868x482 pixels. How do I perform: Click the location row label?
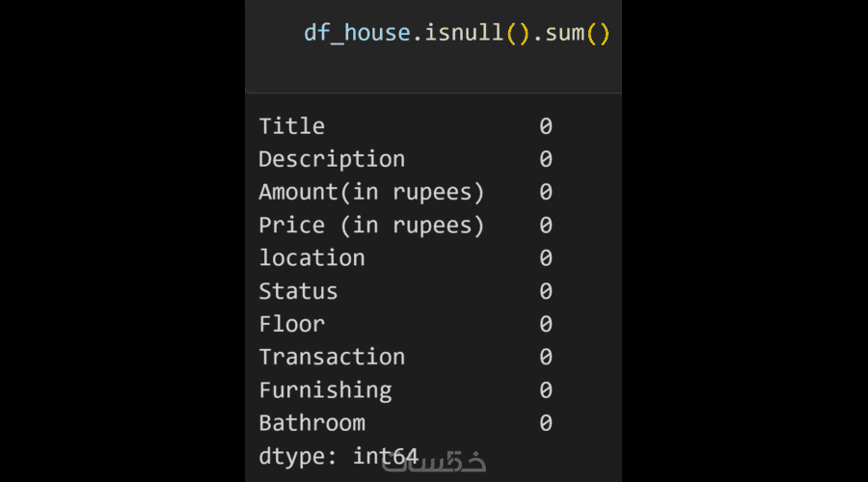(312, 258)
